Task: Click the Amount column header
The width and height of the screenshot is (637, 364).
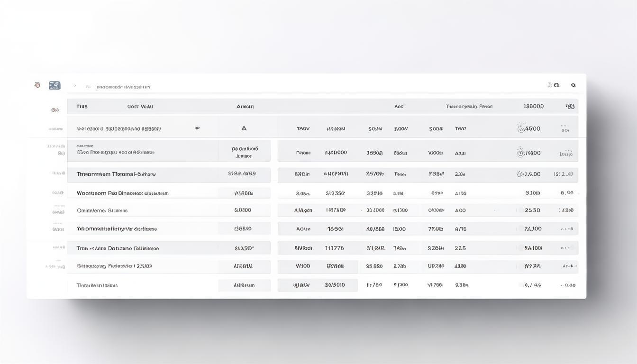Action: point(245,107)
